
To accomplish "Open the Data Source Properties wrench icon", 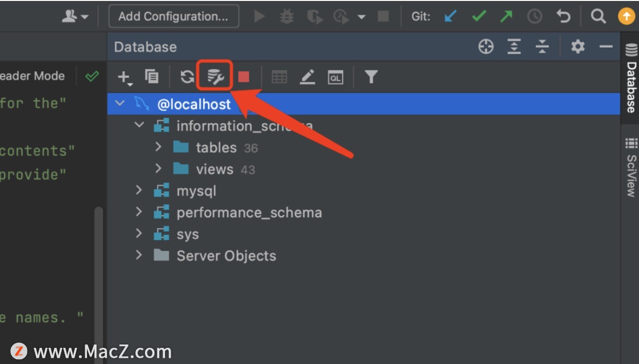I will [215, 77].
